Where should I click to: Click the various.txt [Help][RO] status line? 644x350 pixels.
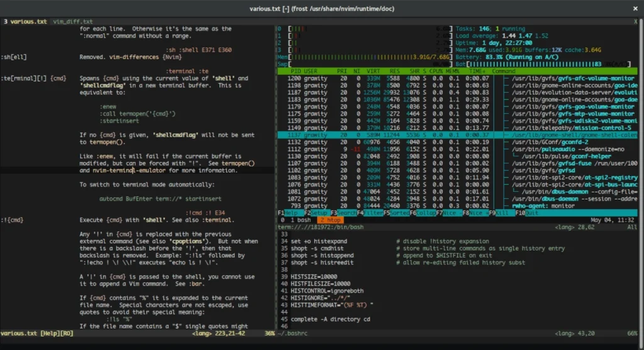(137, 333)
